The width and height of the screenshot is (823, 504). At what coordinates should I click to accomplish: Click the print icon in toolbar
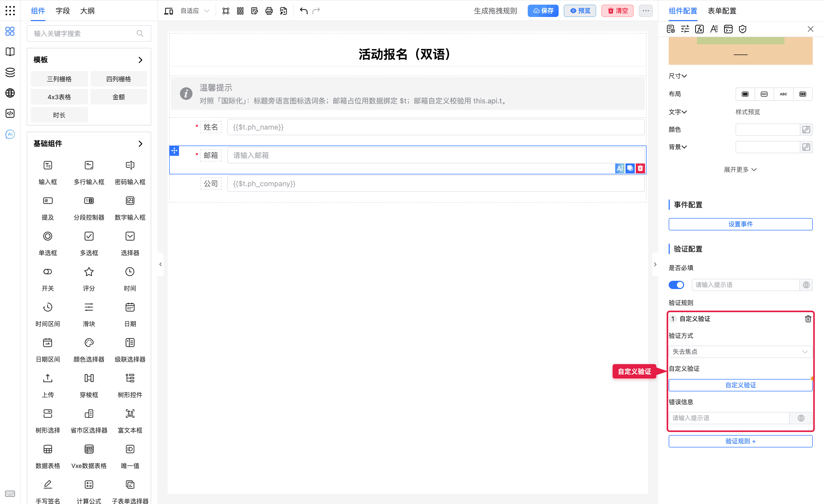click(x=269, y=11)
